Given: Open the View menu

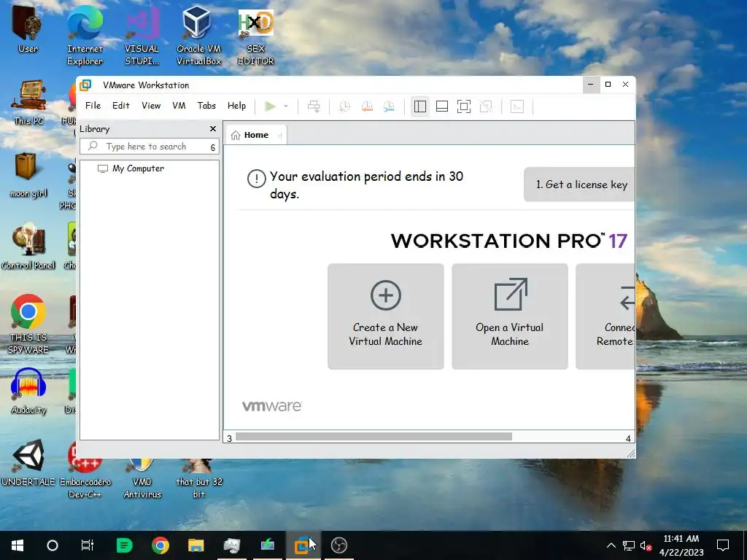Looking at the screenshot, I should point(151,106).
